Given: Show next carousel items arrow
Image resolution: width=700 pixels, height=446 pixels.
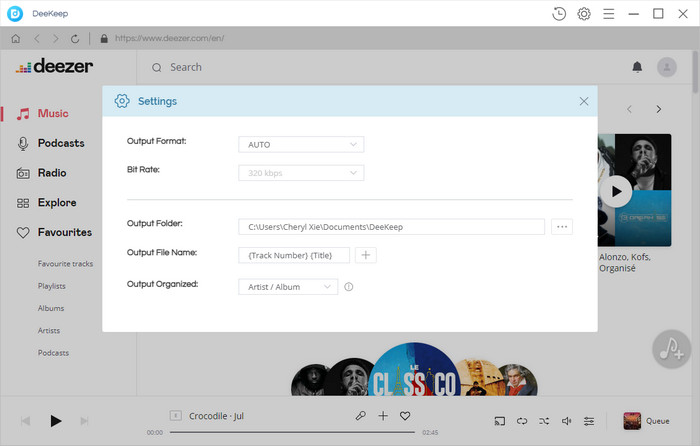Looking at the screenshot, I should (658, 109).
